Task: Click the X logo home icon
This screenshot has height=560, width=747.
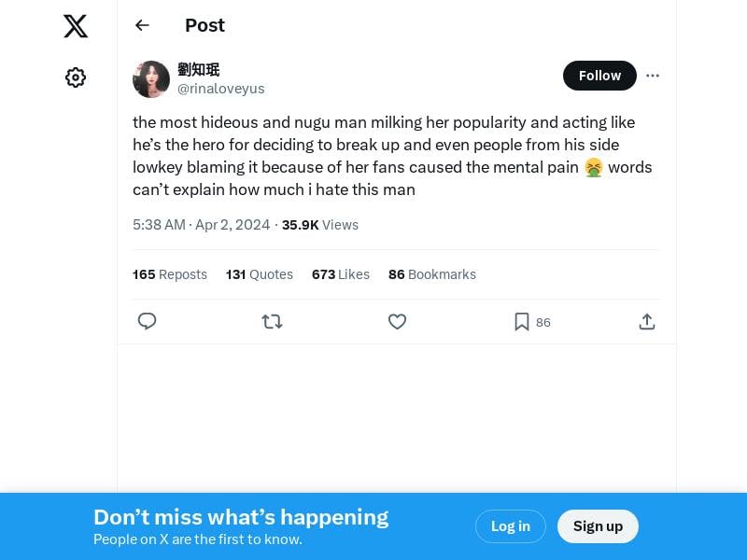Action: [76, 26]
